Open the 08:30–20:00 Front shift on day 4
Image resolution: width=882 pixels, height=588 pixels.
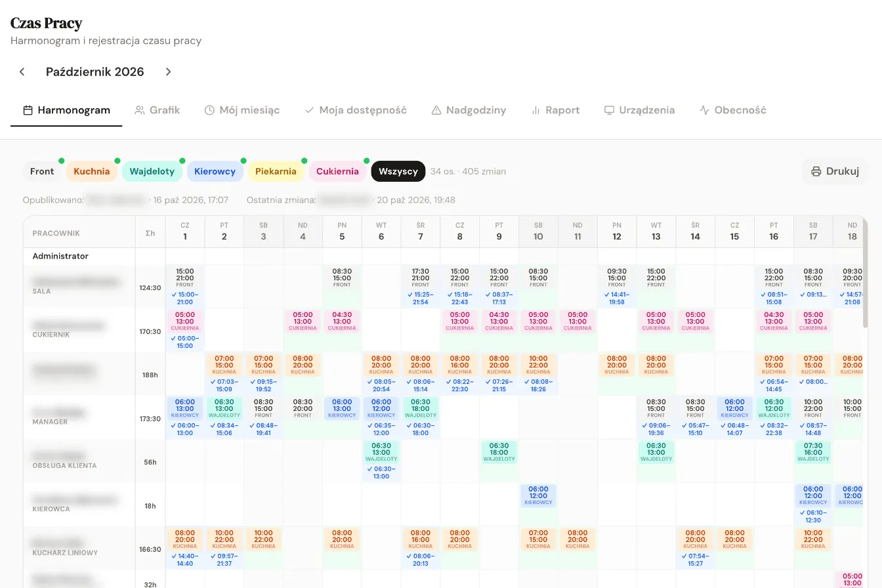click(x=303, y=408)
